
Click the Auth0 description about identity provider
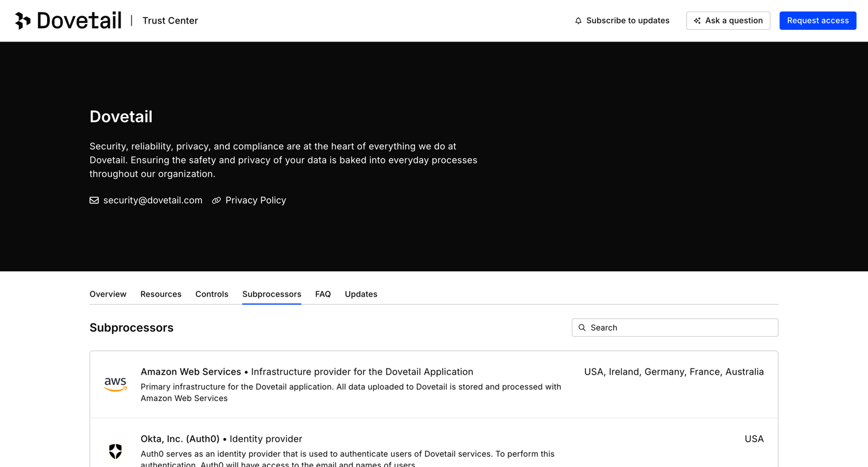(x=347, y=459)
